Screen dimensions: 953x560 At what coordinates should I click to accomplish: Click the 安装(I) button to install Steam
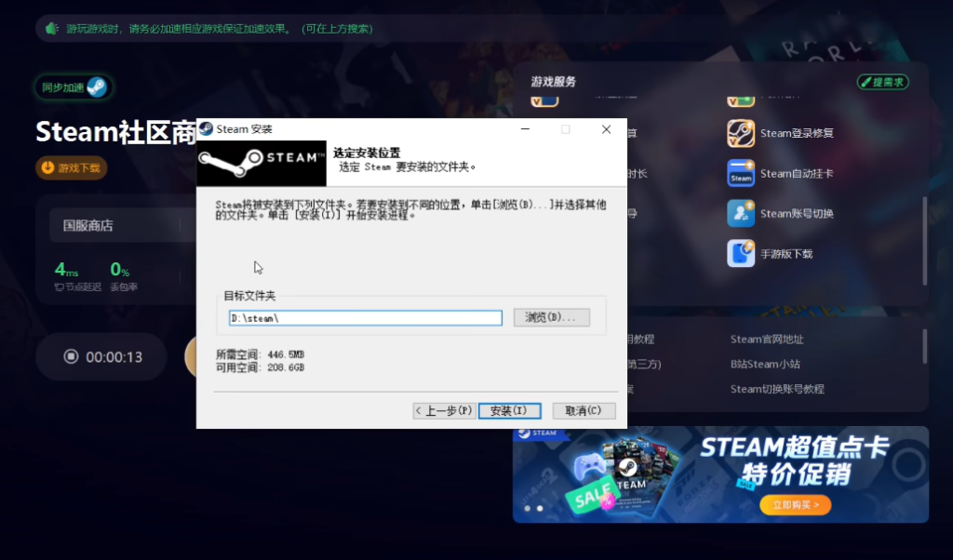[509, 410]
